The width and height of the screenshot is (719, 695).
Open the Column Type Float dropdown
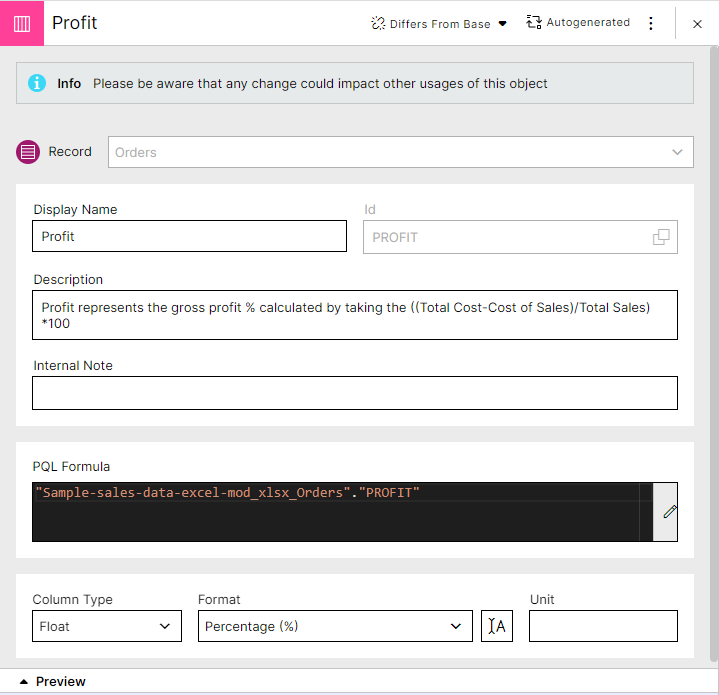pos(107,626)
